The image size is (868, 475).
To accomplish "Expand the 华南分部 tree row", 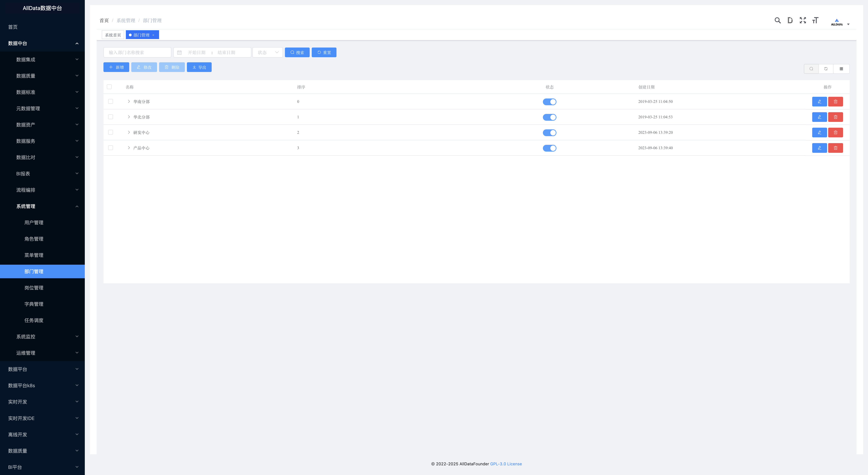I will [129, 102].
